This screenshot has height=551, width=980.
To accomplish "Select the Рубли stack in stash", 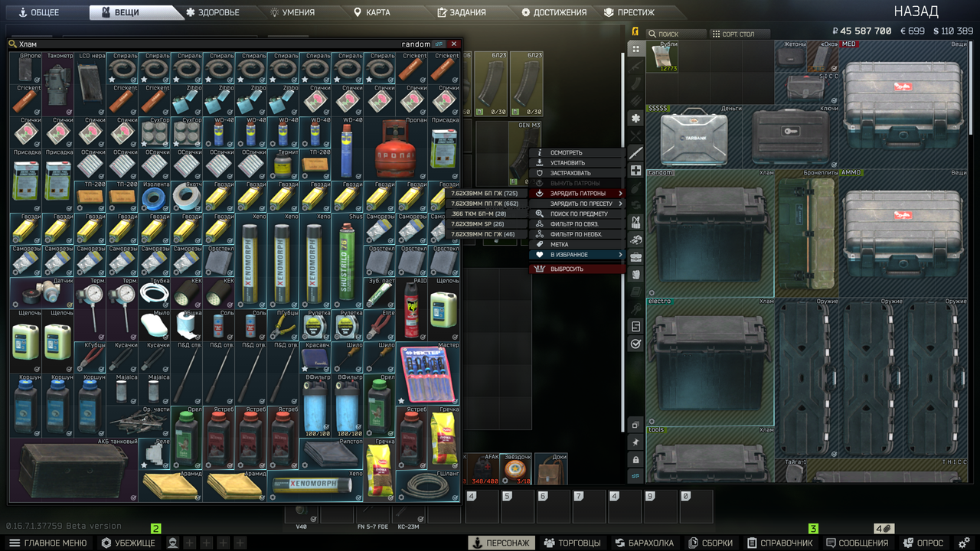I will coord(662,57).
